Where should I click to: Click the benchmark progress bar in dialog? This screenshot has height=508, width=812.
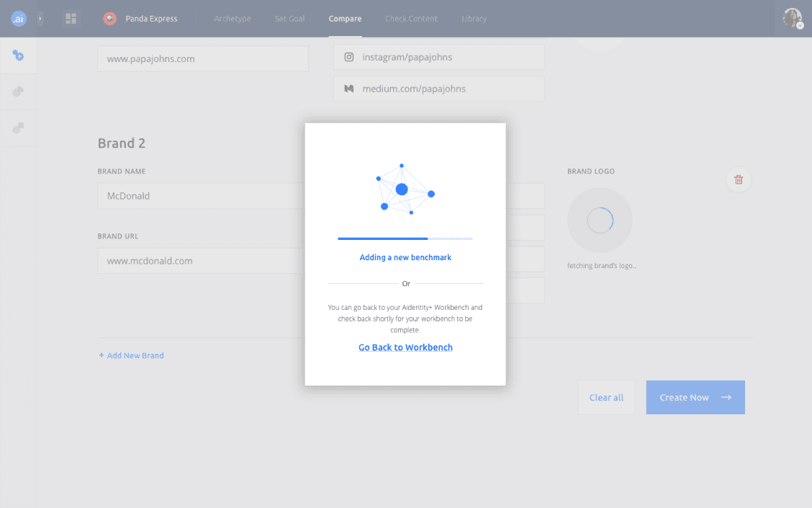click(x=405, y=239)
